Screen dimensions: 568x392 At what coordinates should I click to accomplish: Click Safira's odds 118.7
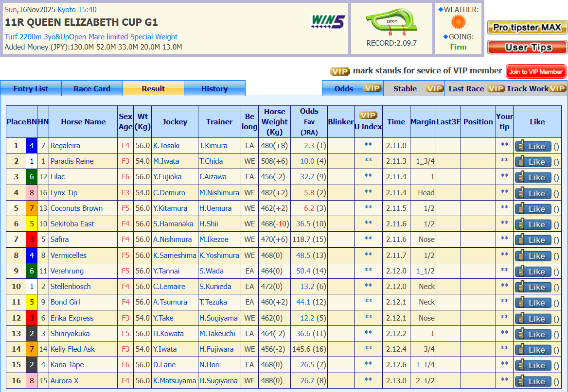click(x=302, y=239)
